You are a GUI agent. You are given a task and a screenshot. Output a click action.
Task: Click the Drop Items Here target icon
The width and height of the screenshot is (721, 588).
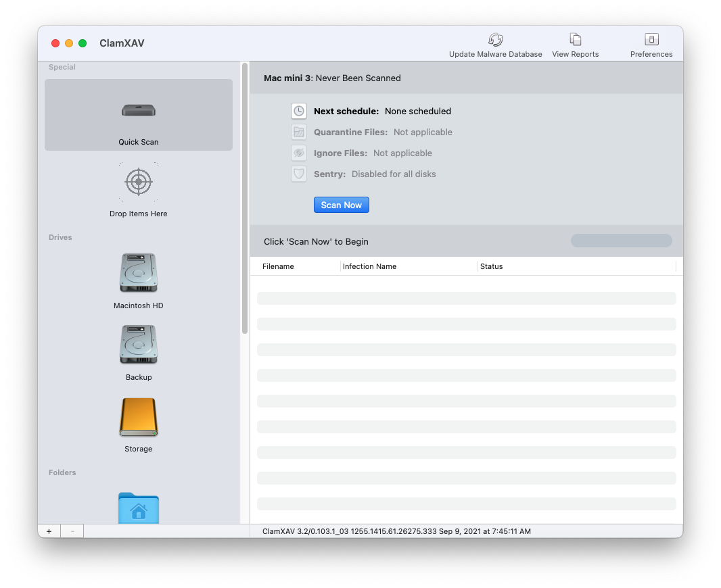[x=139, y=182]
